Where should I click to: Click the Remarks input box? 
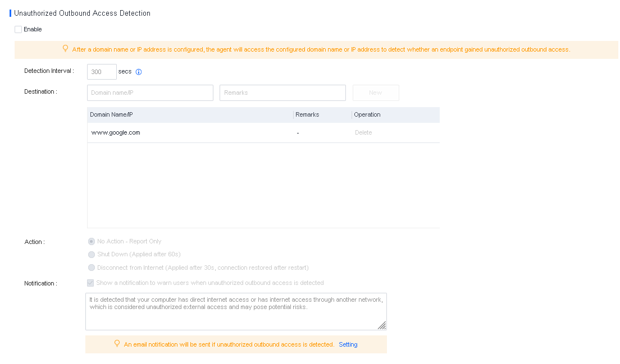click(x=282, y=93)
